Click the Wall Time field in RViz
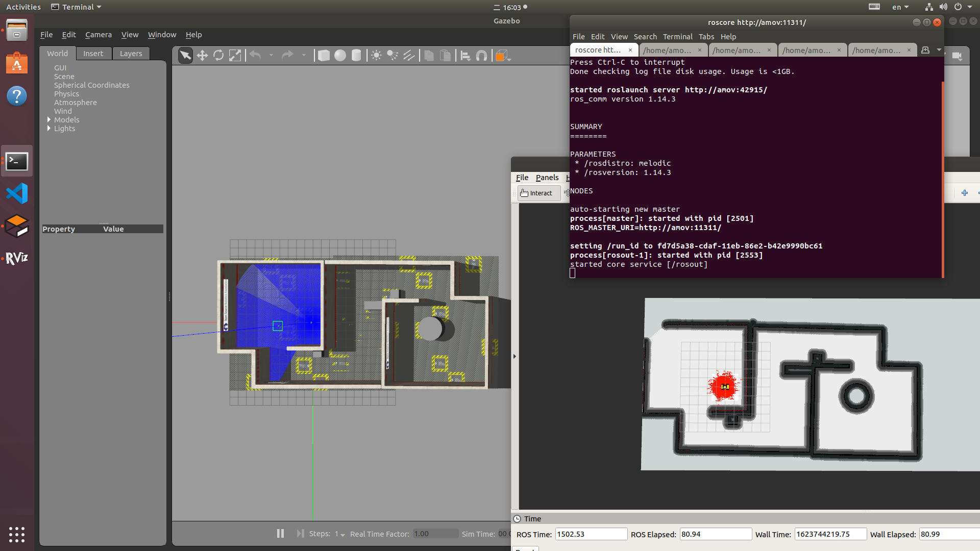The image size is (980, 551). 830,534
